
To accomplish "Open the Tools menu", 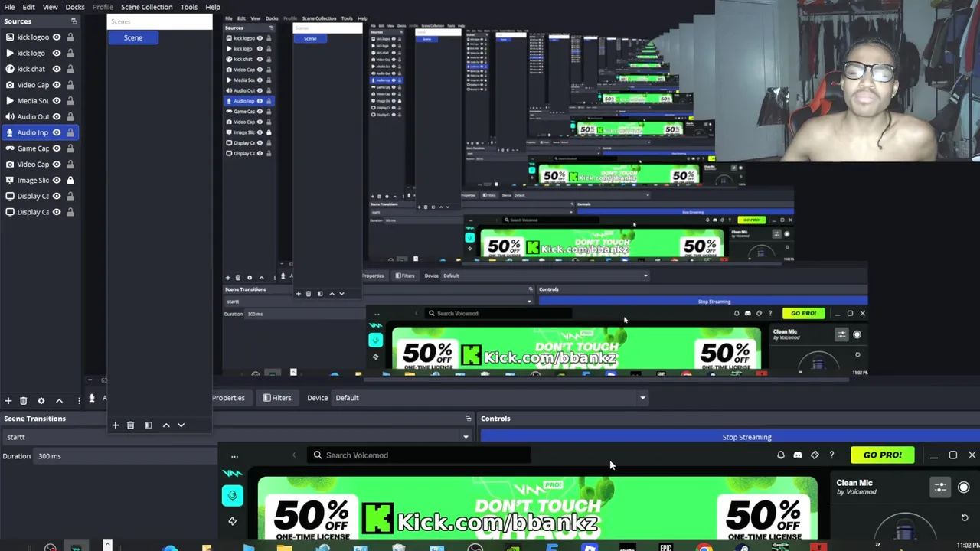I will tap(189, 7).
